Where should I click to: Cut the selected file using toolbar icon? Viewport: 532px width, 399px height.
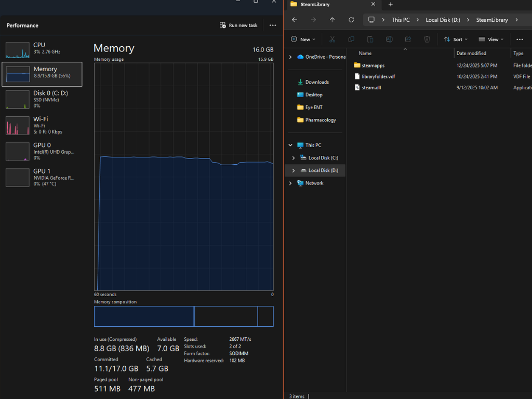[x=331, y=39]
